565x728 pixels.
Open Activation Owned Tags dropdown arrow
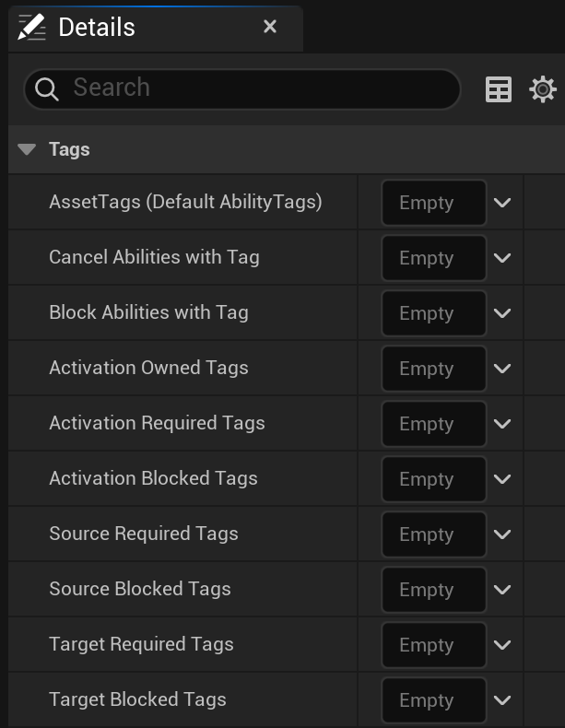502,369
